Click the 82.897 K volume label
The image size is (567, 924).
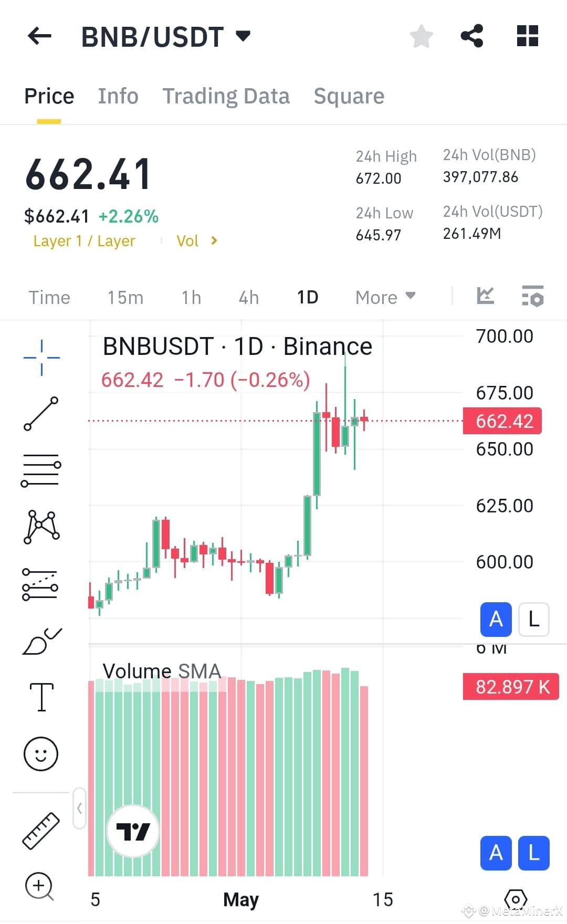click(x=511, y=687)
